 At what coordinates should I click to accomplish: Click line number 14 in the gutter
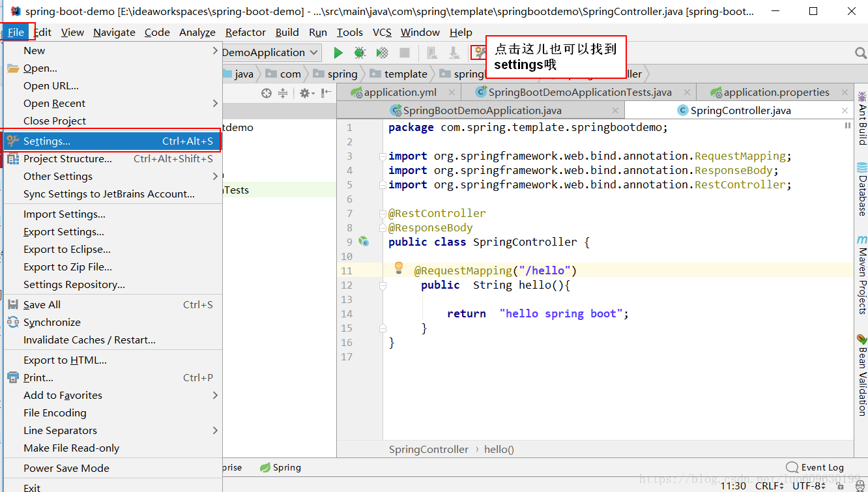(347, 314)
